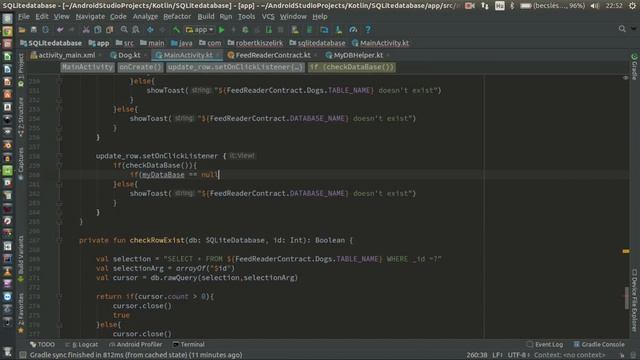Toggle the Device File Explorer panel

click(634, 300)
